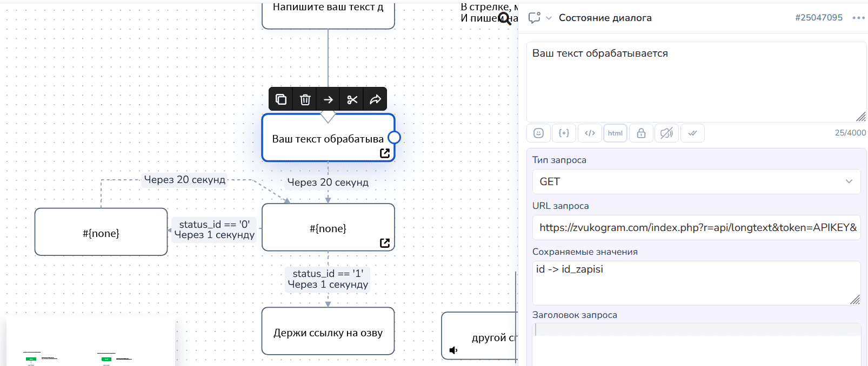Click the double checkmark button

(x=692, y=133)
